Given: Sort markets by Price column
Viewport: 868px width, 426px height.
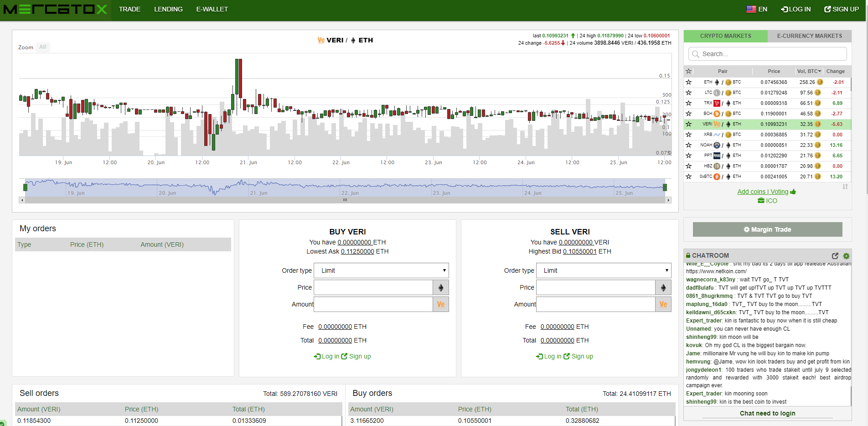Looking at the screenshot, I should click(774, 71).
